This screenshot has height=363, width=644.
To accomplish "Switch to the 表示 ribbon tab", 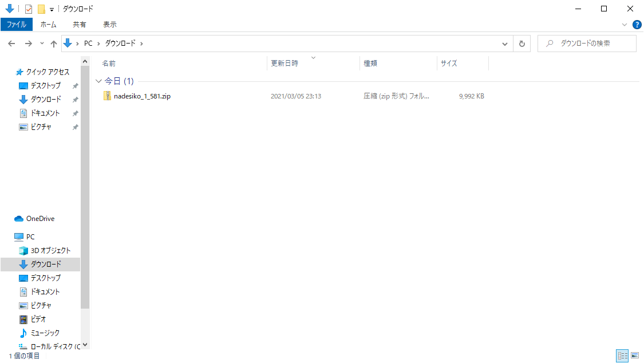I will [x=110, y=25].
